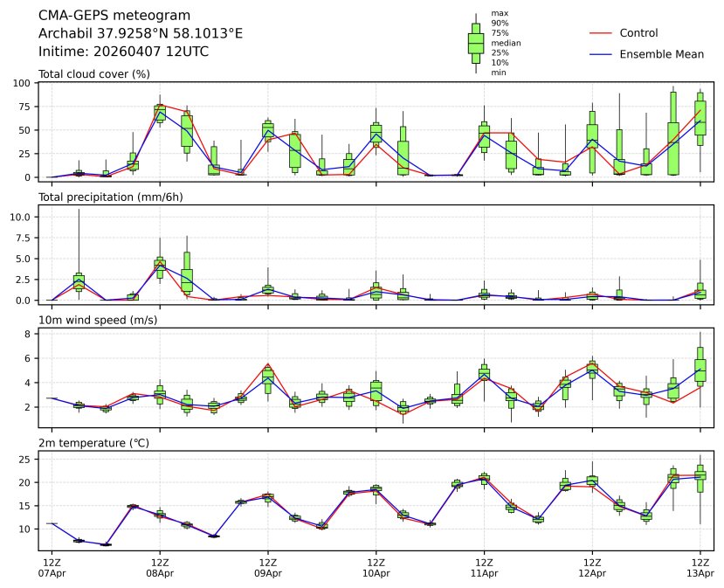Click the 'Ensemble Mean' legend label
The height and width of the screenshot is (588, 724).
point(662,54)
